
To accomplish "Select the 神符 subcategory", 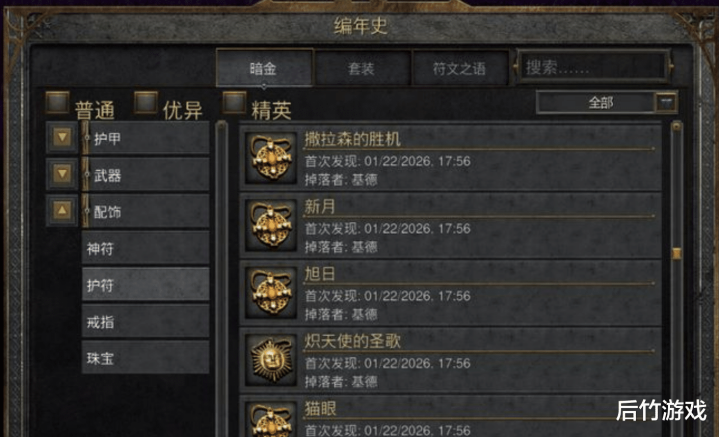I will click(145, 248).
